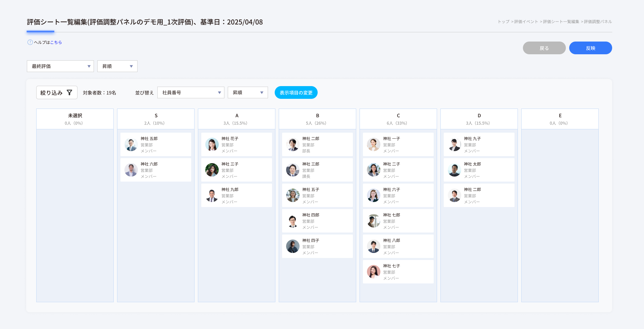Expand the 昇順 dropdown beside 社員番号
The width and height of the screenshot is (644, 329).
tap(248, 92)
